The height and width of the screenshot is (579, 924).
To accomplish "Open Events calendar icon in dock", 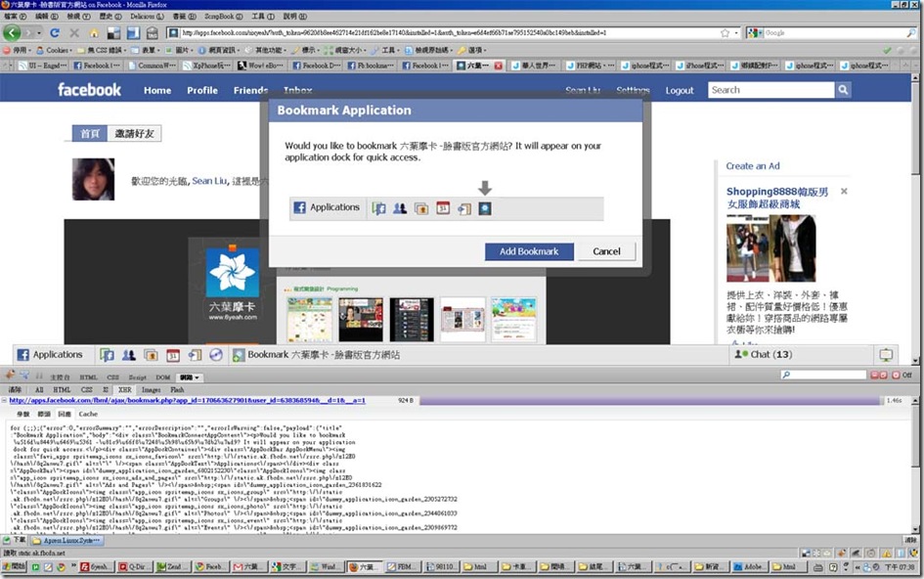I will pyautogui.click(x=173, y=355).
